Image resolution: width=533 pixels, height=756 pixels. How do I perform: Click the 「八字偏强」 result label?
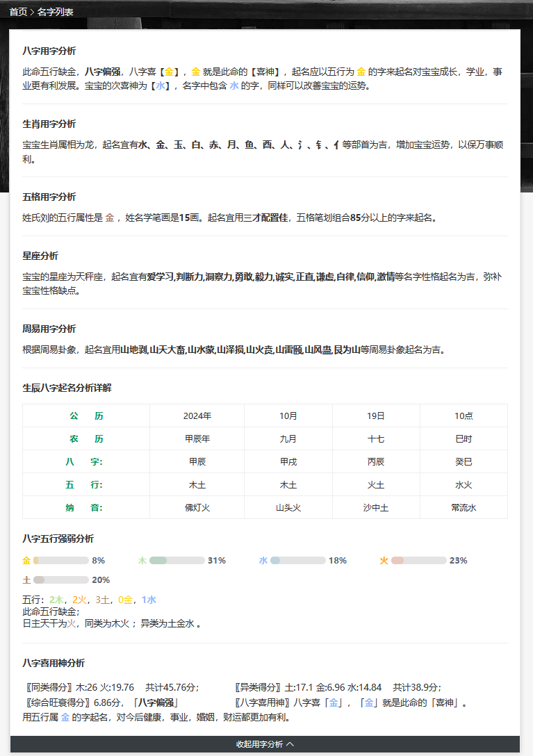coord(156,703)
